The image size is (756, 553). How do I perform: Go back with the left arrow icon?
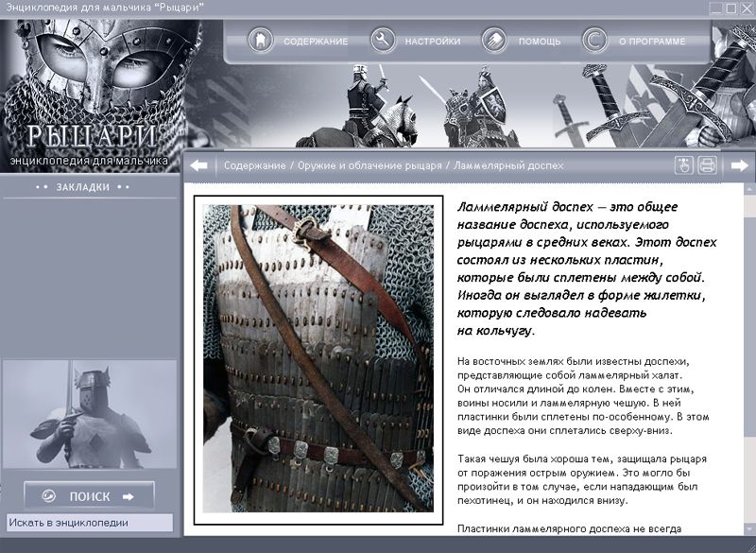coord(198,165)
